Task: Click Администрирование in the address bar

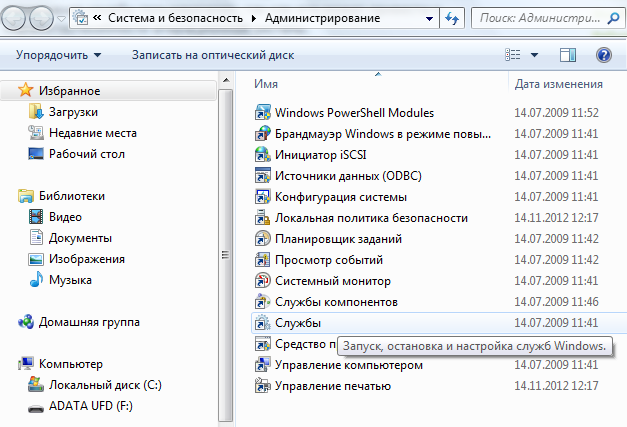Action: [x=322, y=18]
